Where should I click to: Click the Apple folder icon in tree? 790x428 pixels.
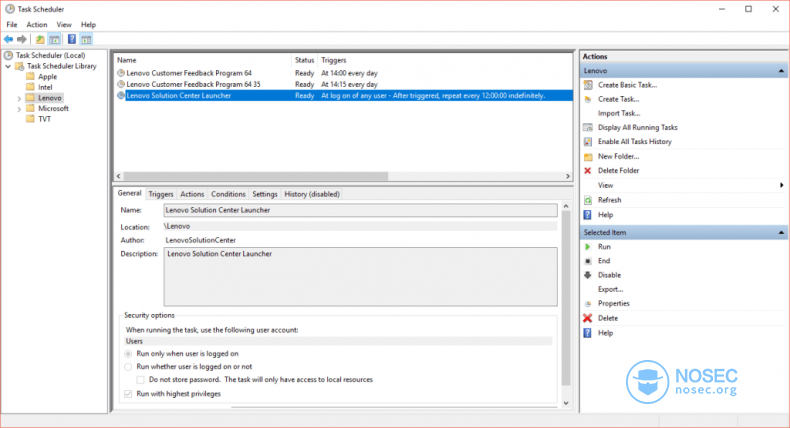(30, 77)
